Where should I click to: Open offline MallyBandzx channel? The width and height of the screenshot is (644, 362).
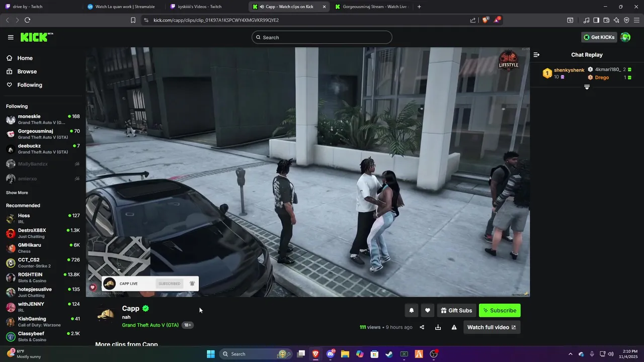[x=43, y=164]
